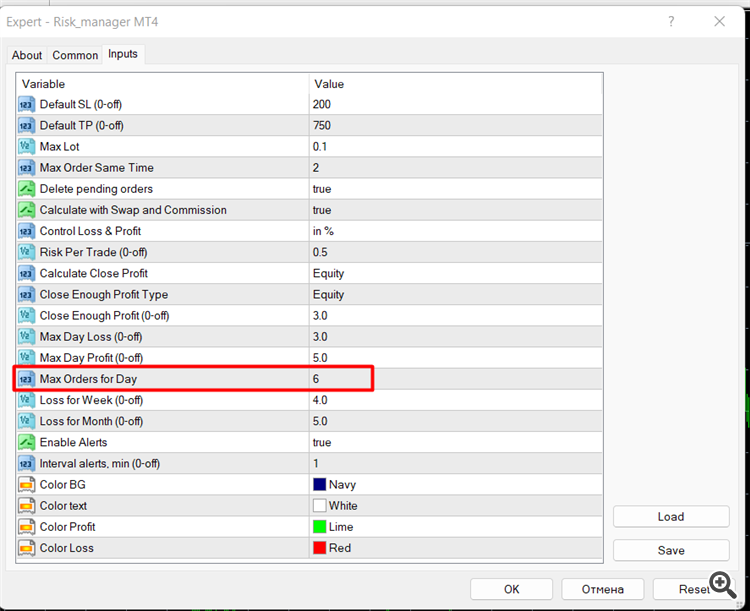Select the 'Max Day Loss (0-off)' row label
Image resolution: width=750 pixels, height=611 pixels.
(91, 337)
